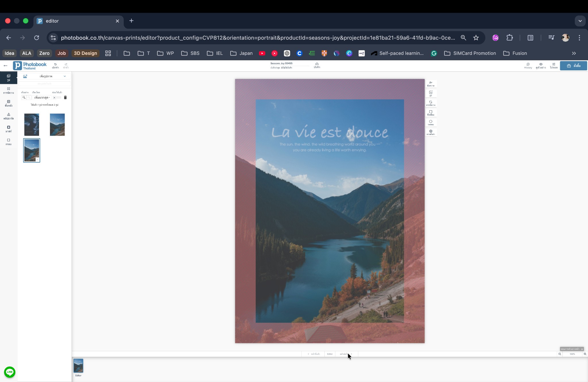Open the Mask (มาสก์) panel
This screenshot has height=382, width=588.
(9, 129)
